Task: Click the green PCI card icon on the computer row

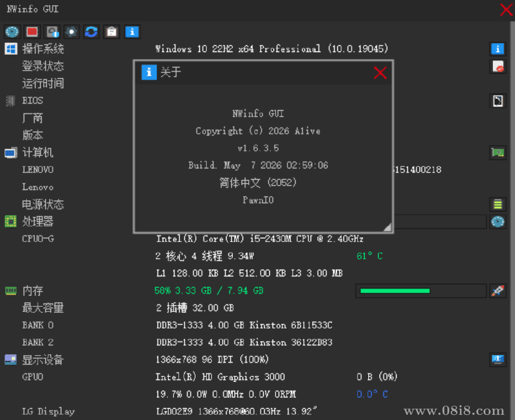Action: click(497, 152)
